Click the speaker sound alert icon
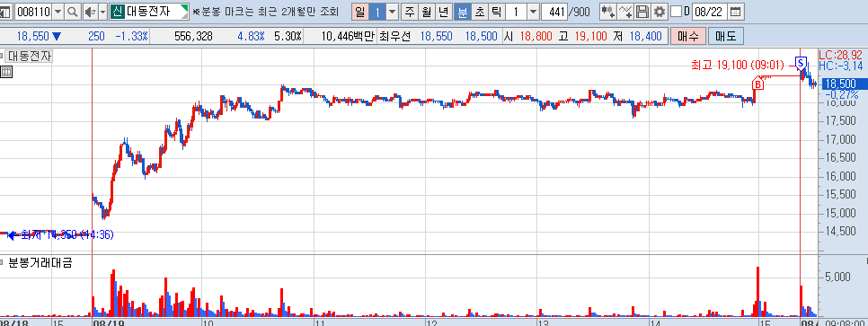Viewport: 868px width, 326px height. point(90,12)
